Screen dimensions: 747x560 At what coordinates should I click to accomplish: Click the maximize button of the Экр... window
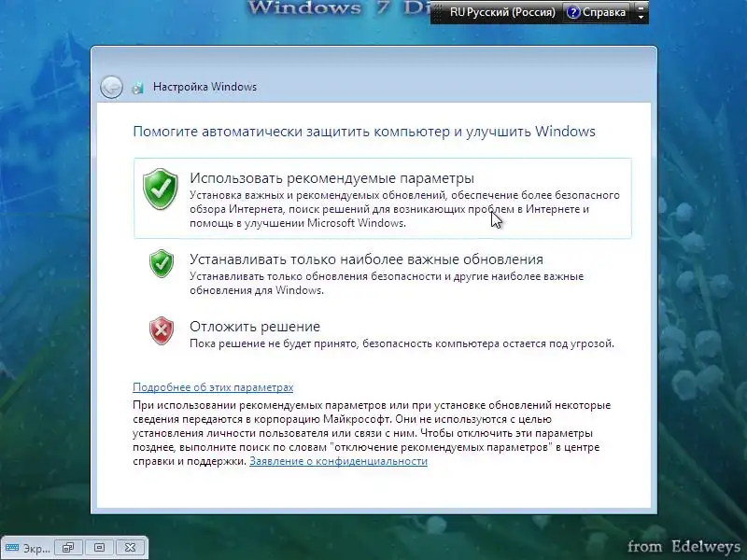click(x=99, y=548)
